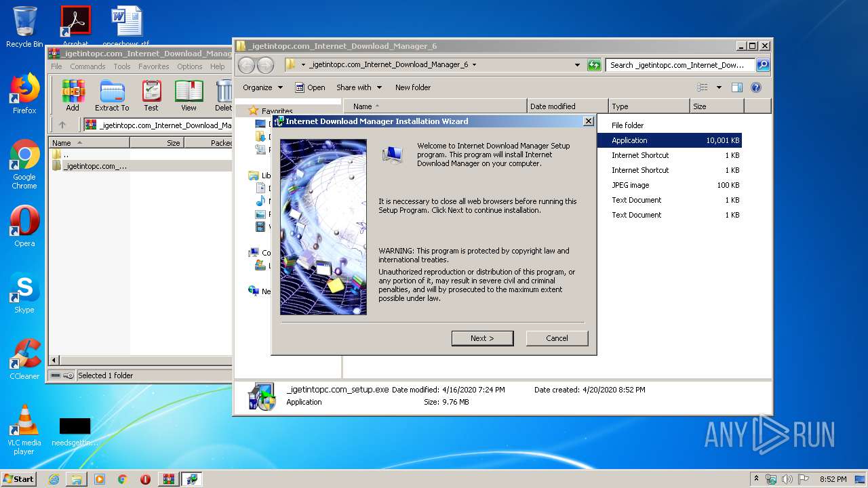Screen dimensions: 868x488
Task: Click the taskbar clock 8:52 PM
Action: tap(833, 479)
